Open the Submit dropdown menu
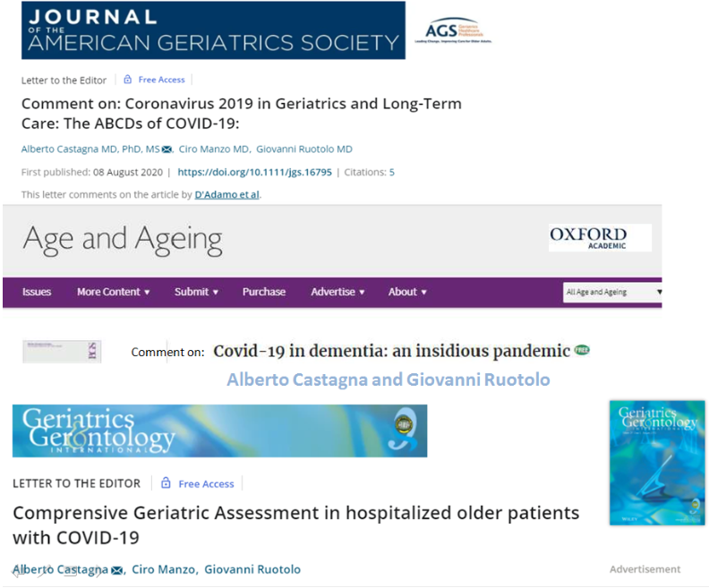Viewport: 709px width, 588px height. [x=197, y=292]
